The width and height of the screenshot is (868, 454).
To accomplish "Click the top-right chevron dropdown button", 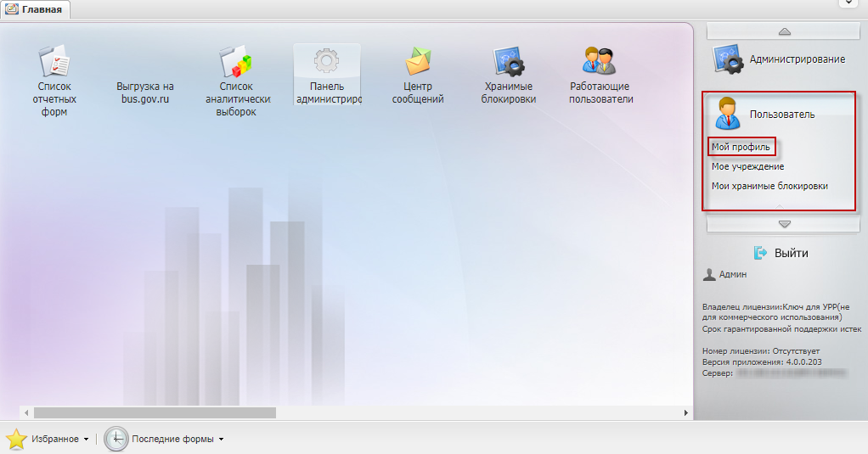I will (x=848, y=4).
